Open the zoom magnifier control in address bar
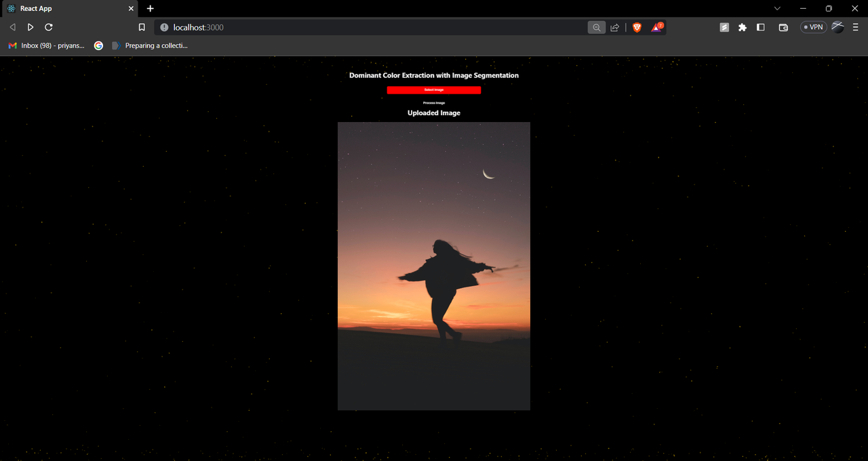 (597, 27)
